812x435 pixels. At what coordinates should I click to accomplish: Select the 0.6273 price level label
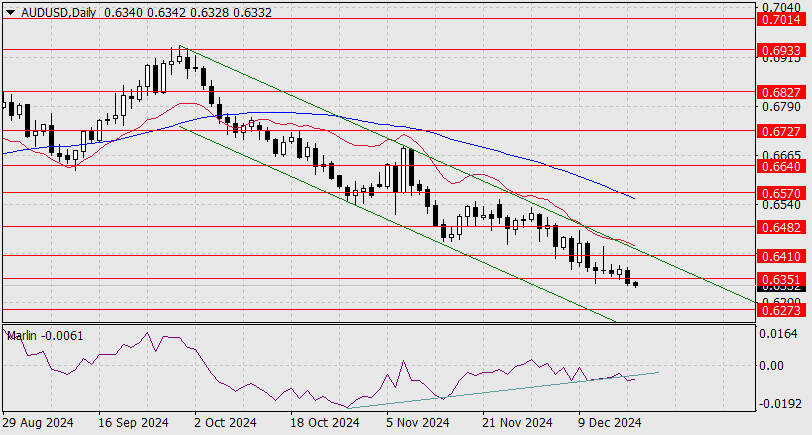(x=781, y=310)
